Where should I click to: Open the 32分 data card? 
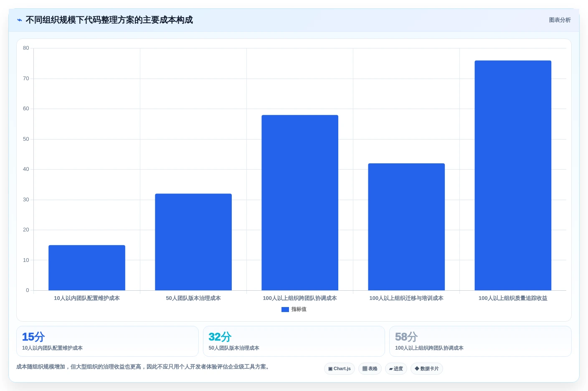point(294,341)
